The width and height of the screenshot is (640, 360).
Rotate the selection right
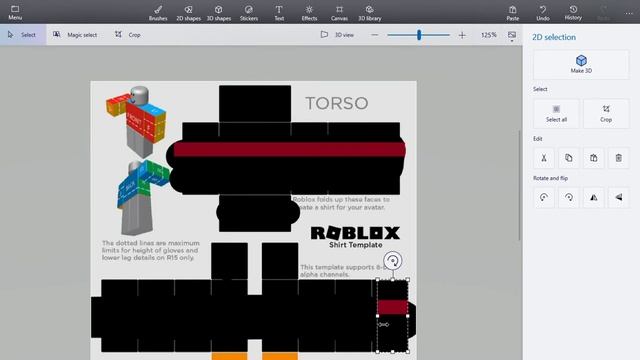click(569, 198)
